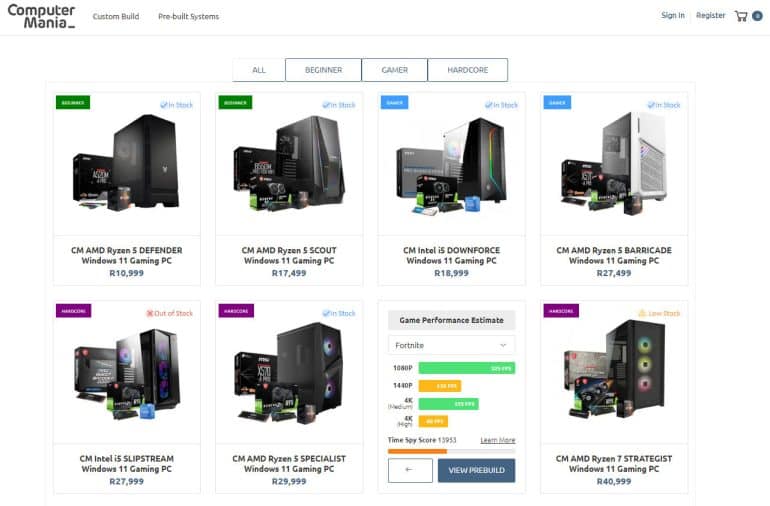Open the Learn More link
This screenshot has width=770, height=506.
click(x=497, y=440)
